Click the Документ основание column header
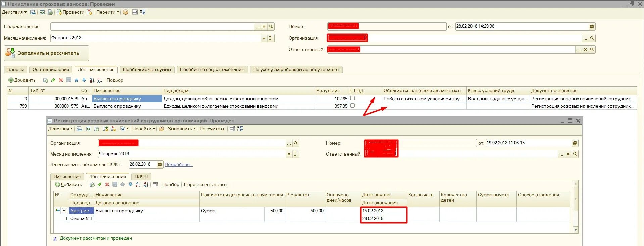The image size is (644, 246). (x=583, y=90)
